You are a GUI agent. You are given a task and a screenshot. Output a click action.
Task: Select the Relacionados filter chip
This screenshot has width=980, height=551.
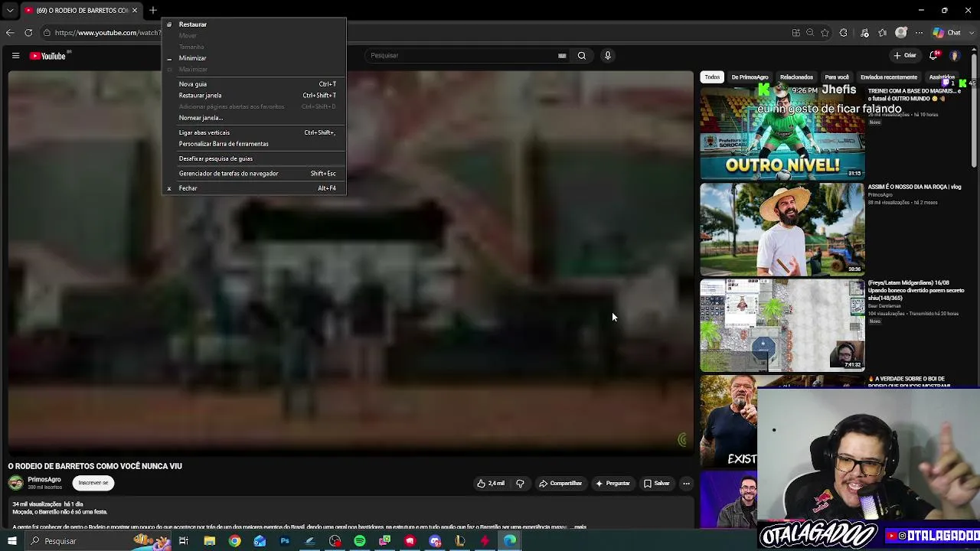click(x=796, y=77)
